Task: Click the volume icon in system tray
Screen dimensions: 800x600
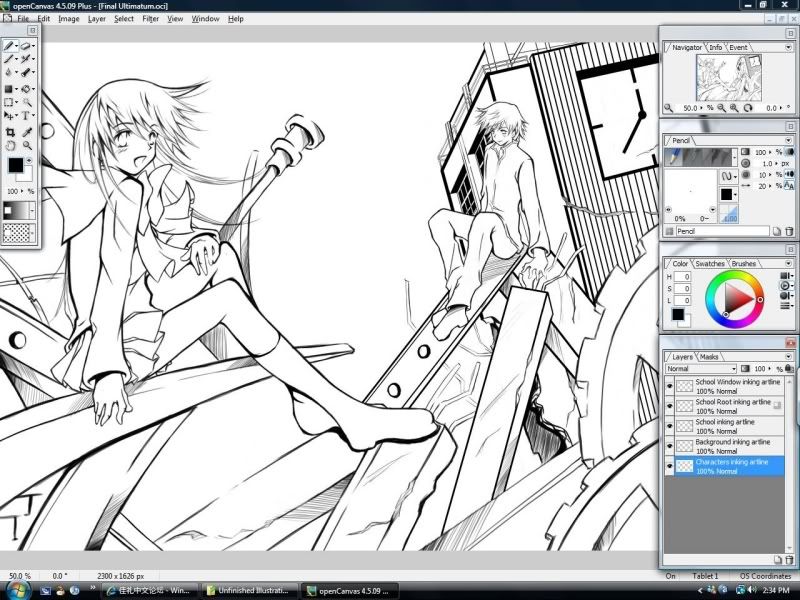Action: click(752, 590)
